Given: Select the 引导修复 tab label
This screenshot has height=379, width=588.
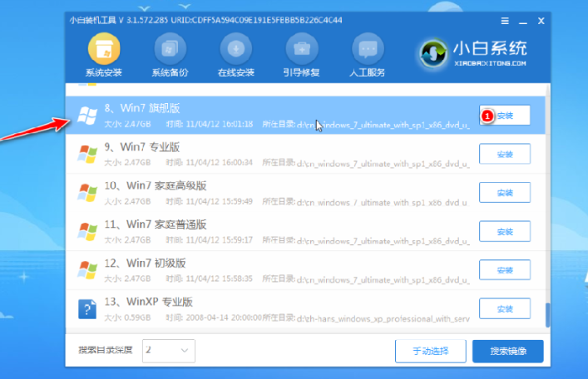Looking at the screenshot, I should pos(302,73).
